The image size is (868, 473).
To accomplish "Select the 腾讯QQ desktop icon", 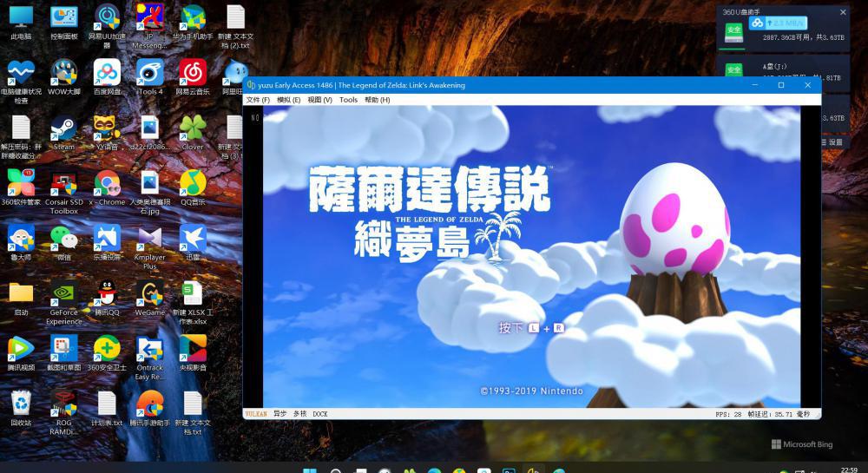I will coord(107,299).
